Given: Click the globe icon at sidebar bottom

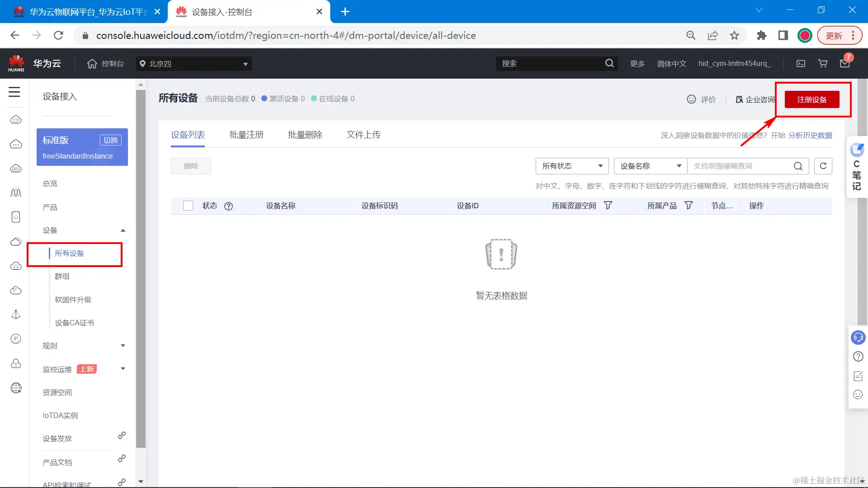Looking at the screenshot, I should pos(16,387).
